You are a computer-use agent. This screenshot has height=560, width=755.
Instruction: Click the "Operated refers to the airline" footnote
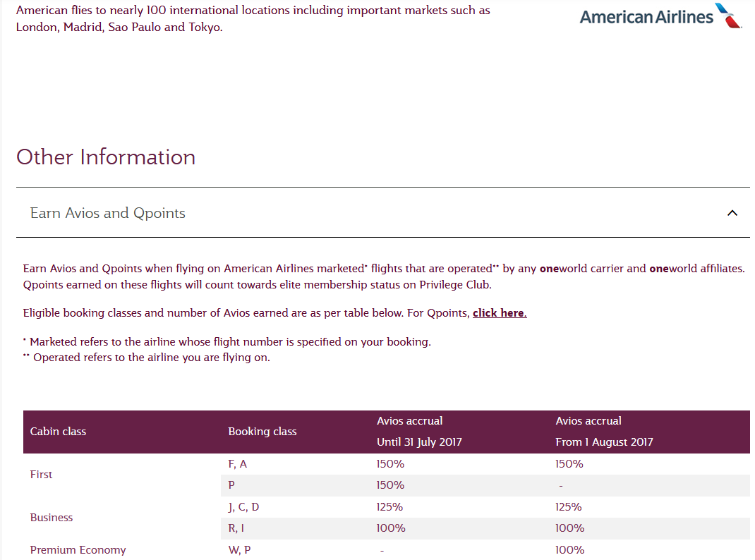(147, 357)
